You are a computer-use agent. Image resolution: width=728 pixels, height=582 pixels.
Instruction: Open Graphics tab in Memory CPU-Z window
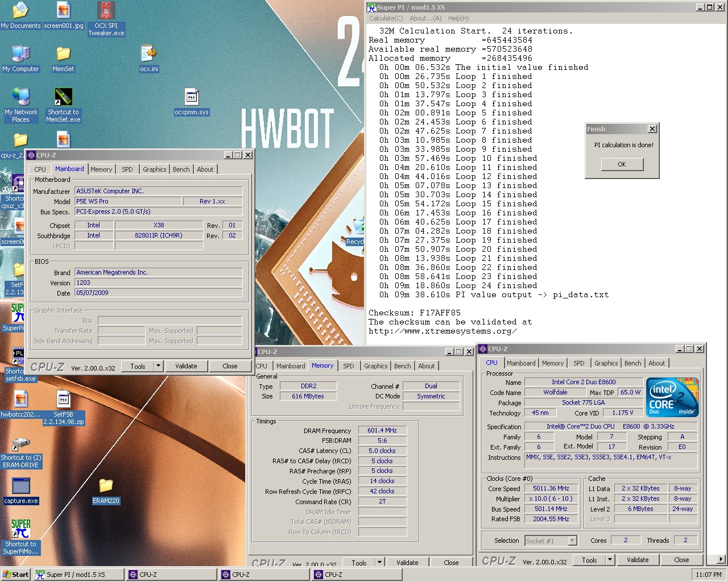[x=376, y=366]
